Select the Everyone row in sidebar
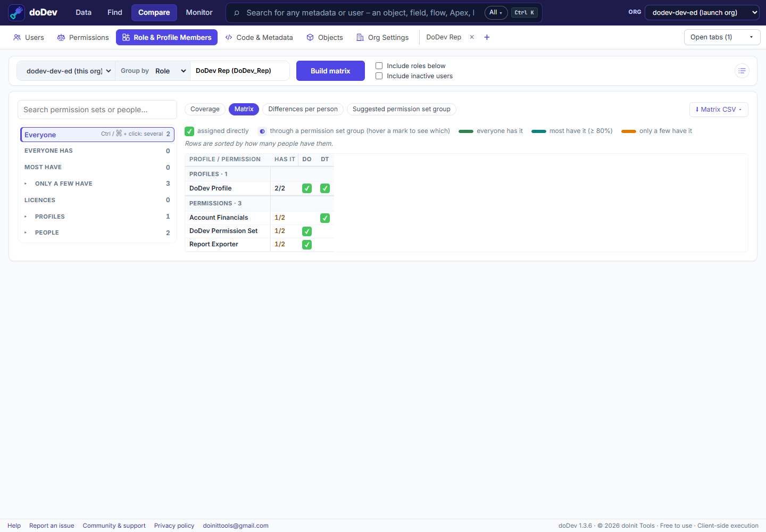The height and width of the screenshot is (532, 766). pyautogui.click(x=97, y=135)
